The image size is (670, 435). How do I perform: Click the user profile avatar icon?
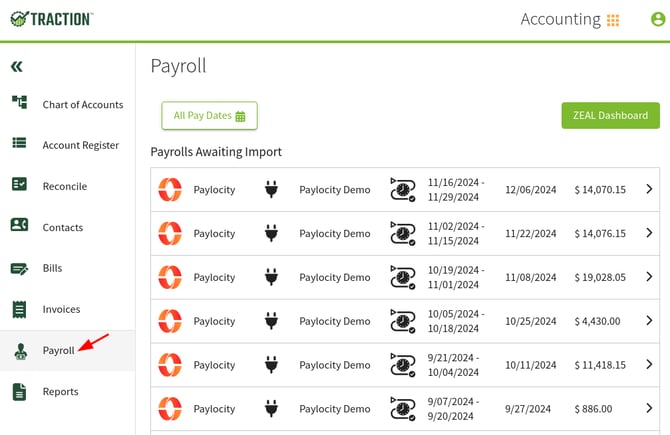(657, 19)
